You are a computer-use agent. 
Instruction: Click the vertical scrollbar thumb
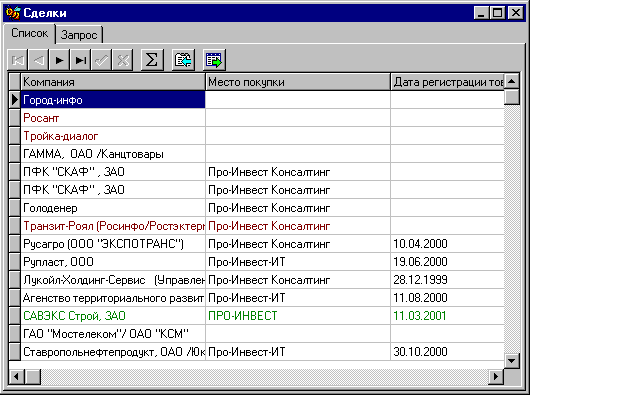pyautogui.click(x=511, y=97)
